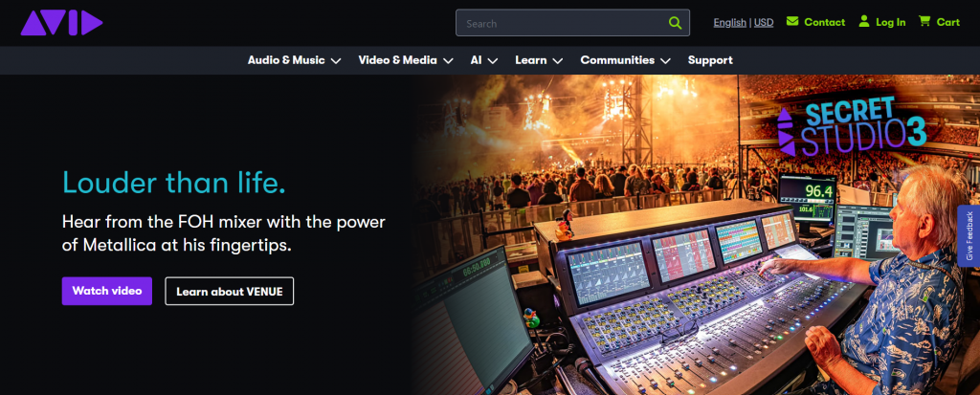Open the English language selector
This screenshot has width=980, height=395.
(729, 23)
